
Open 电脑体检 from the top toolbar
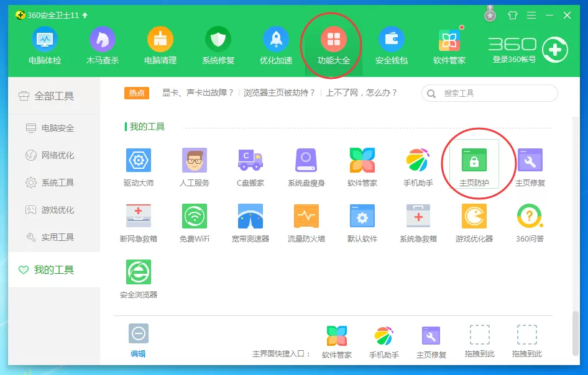[x=45, y=46]
